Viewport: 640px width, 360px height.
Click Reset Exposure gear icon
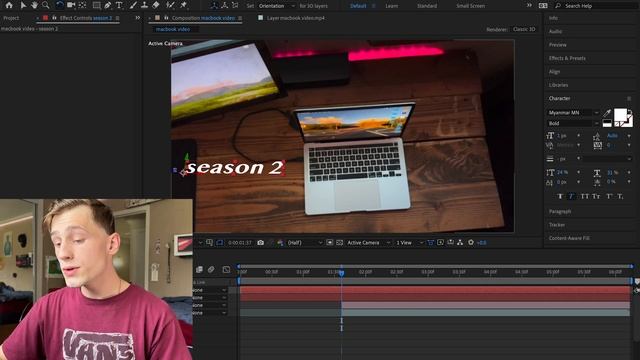471,242
